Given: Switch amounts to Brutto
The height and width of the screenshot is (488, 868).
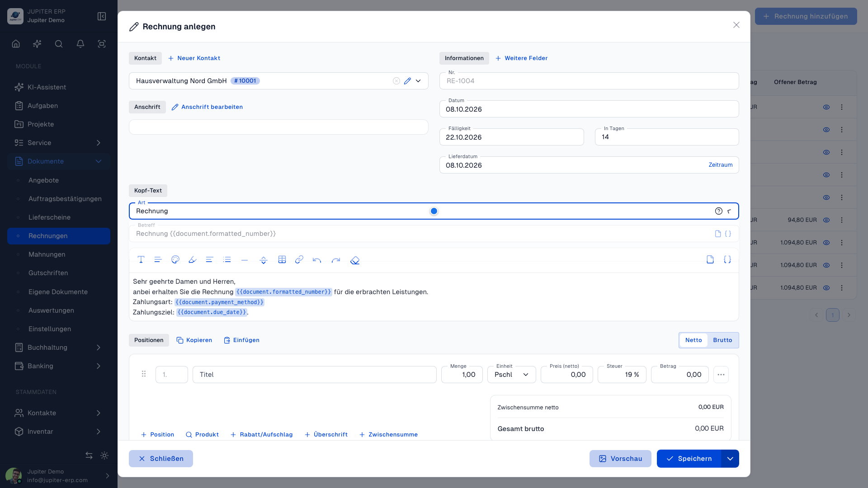Looking at the screenshot, I should coord(722,340).
